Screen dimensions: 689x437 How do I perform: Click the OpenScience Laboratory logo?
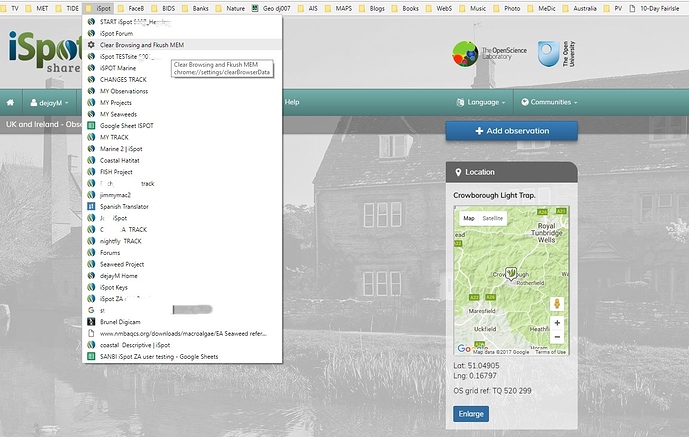tap(490, 54)
